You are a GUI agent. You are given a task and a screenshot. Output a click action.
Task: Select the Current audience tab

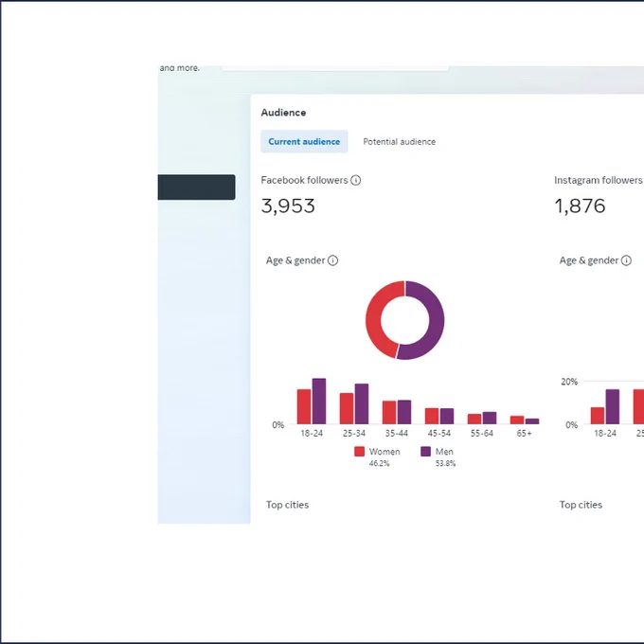click(x=304, y=141)
